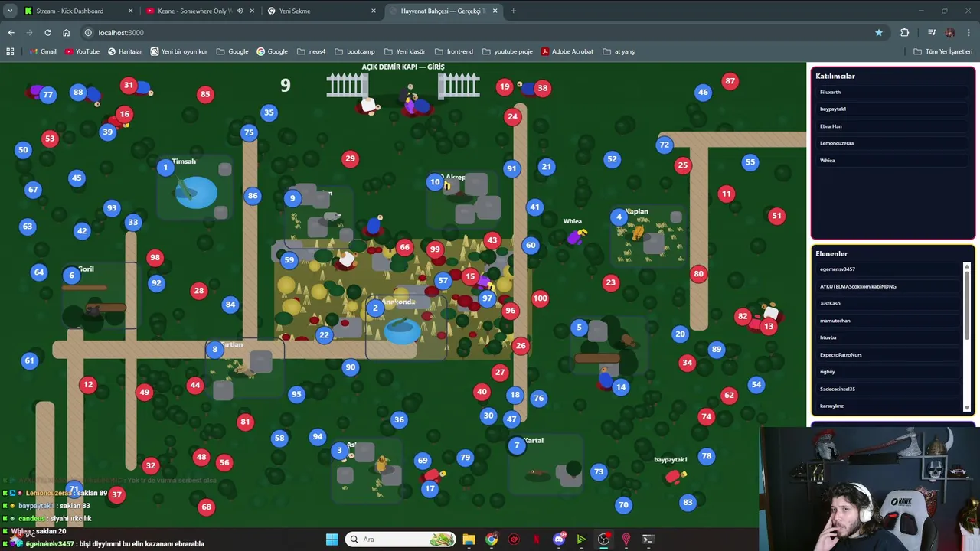The width and height of the screenshot is (980, 551).
Task: Open File Explorer from taskbar
Action: [469, 540]
